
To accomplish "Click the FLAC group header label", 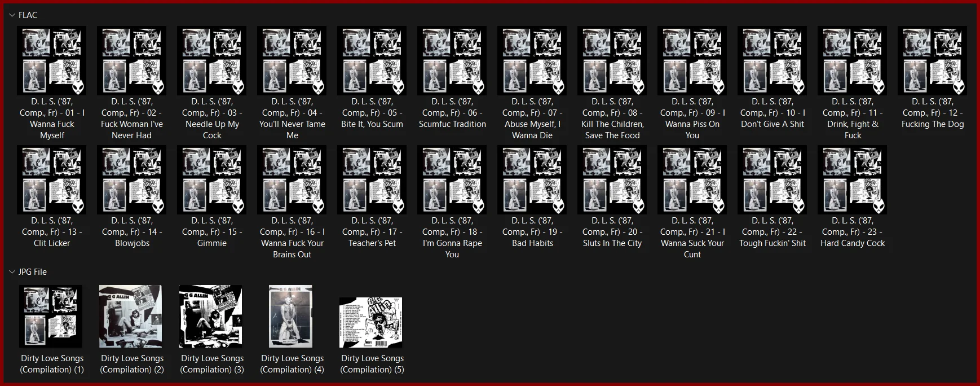I will click(x=28, y=15).
